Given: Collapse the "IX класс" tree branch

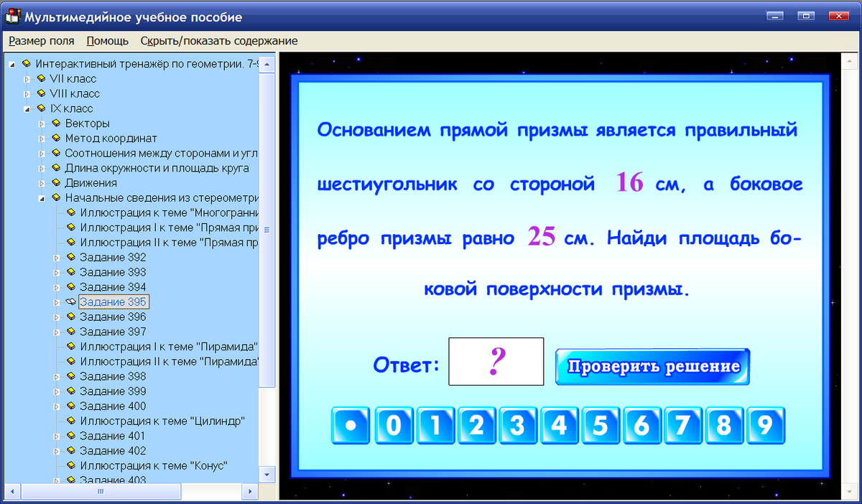Looking at the screenshot, I should [26, 108].
